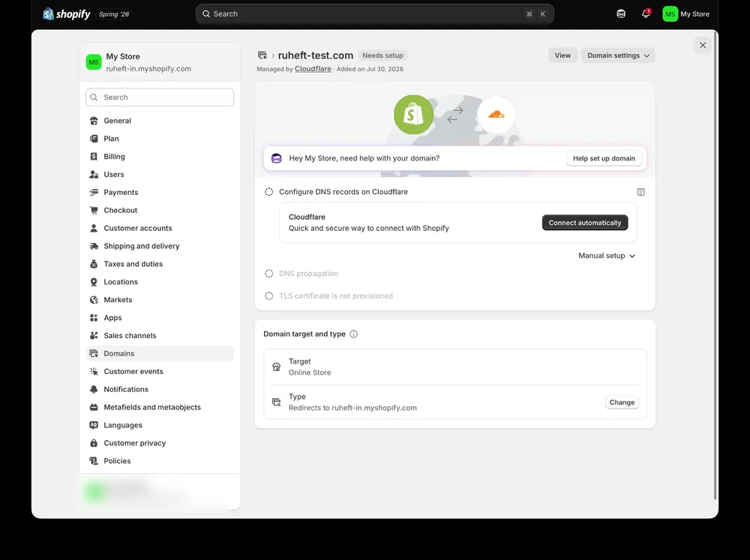
Task: Click the DNS propagation step
Action: coord(308,274)
